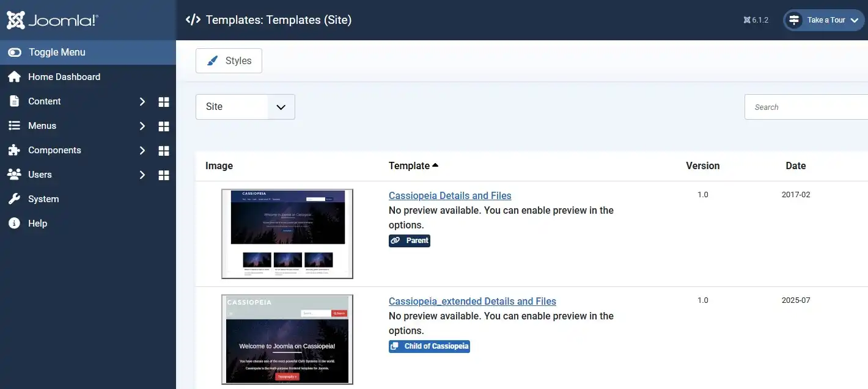Click the Users group icon

14,175
